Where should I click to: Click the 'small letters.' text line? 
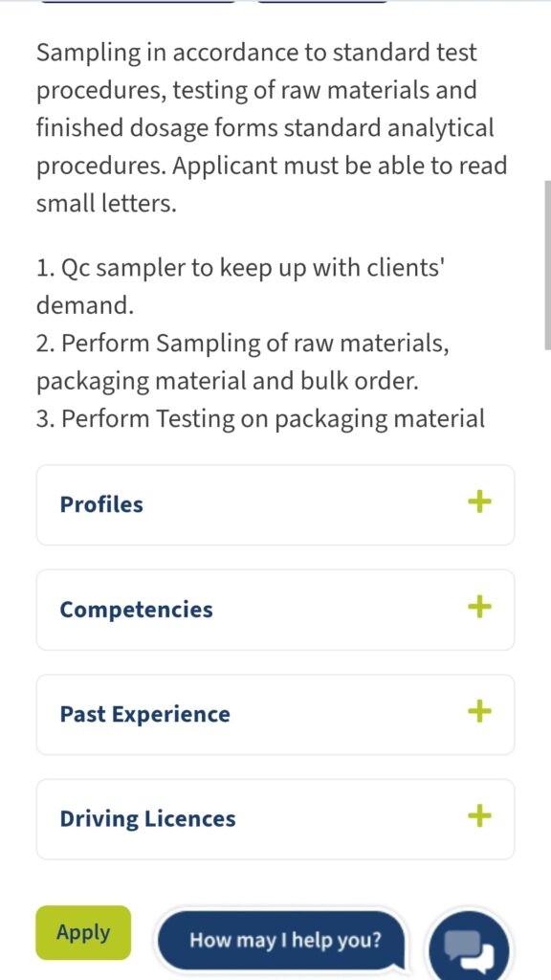[106, 203]
